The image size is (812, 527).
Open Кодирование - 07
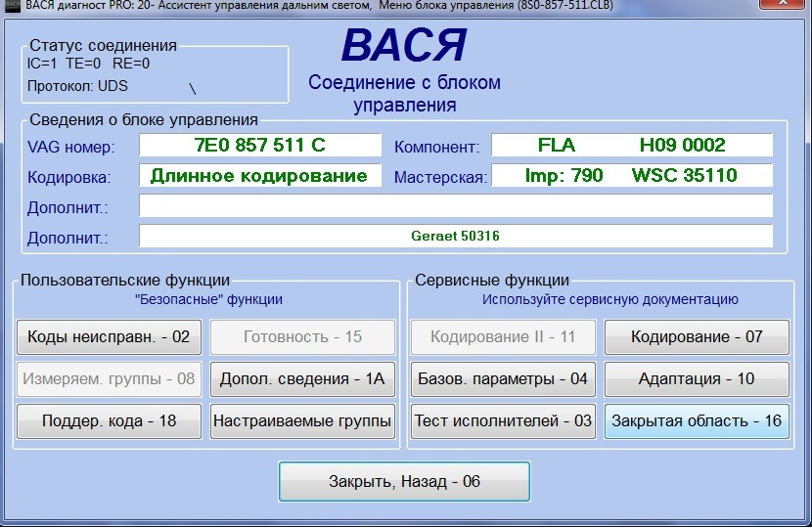pos(697,336)
